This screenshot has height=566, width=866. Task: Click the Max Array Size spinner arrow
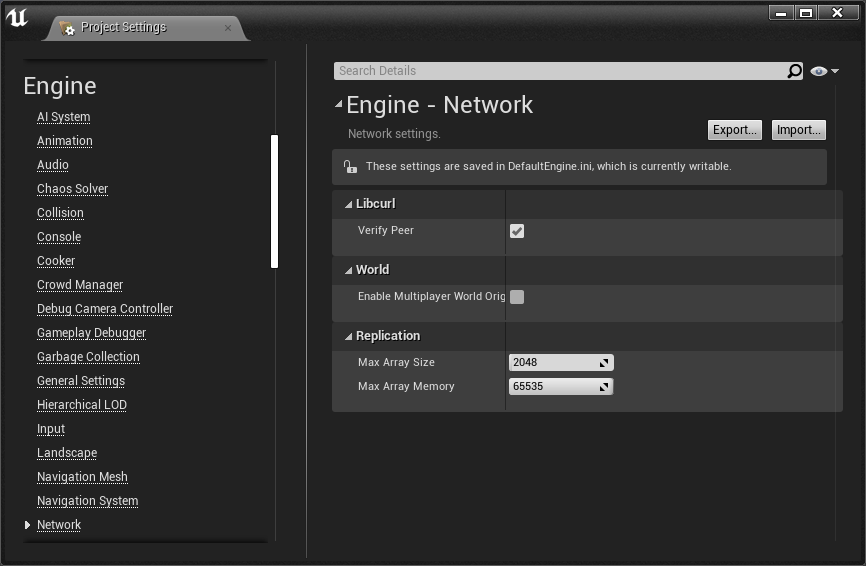[x=604, y=363]
